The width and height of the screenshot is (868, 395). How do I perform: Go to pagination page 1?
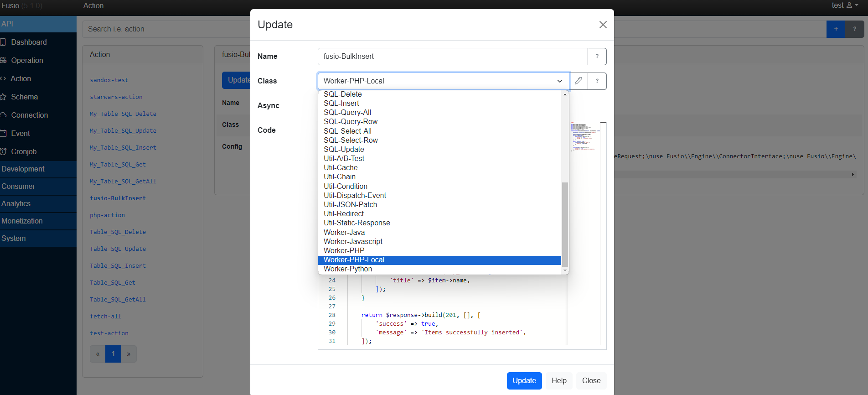[113, 353]
